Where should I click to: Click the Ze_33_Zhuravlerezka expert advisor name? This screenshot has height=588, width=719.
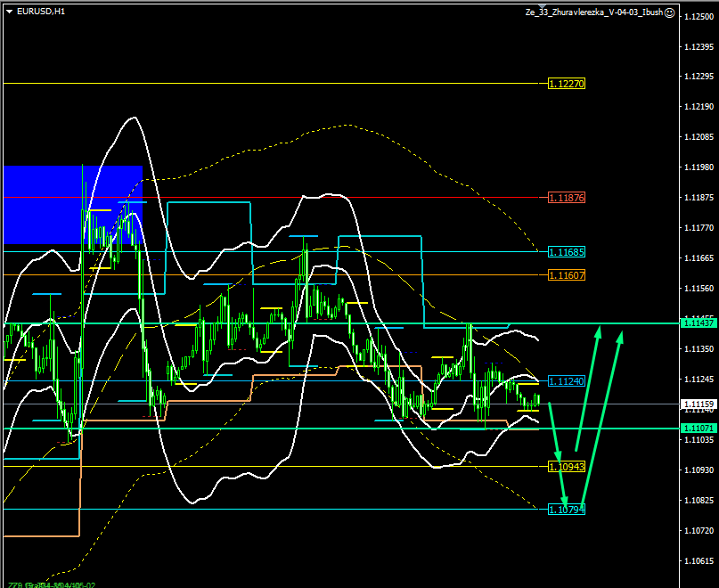(x=593, y=12)
